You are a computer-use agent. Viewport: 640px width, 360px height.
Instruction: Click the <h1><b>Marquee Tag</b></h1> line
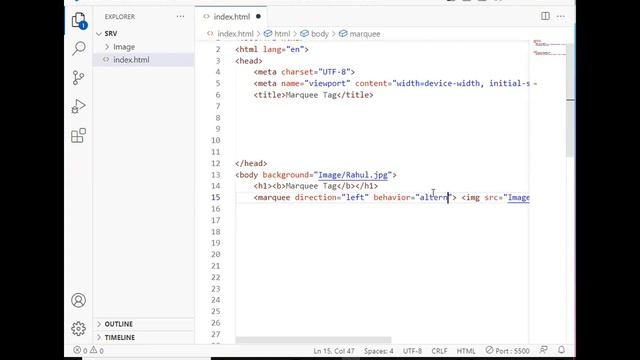(316, 186)
